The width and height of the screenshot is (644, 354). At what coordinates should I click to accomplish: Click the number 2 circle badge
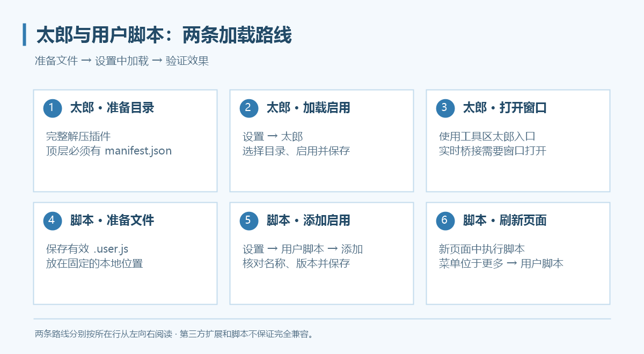coord(249,108)
